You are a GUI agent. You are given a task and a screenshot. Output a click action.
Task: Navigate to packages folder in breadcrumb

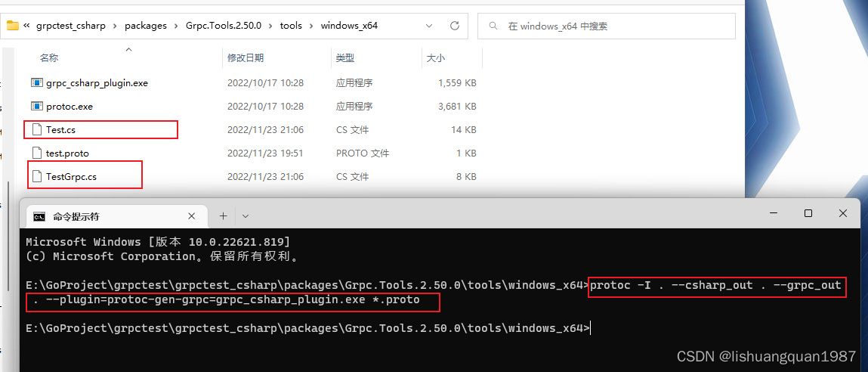[x=146, y=26]
